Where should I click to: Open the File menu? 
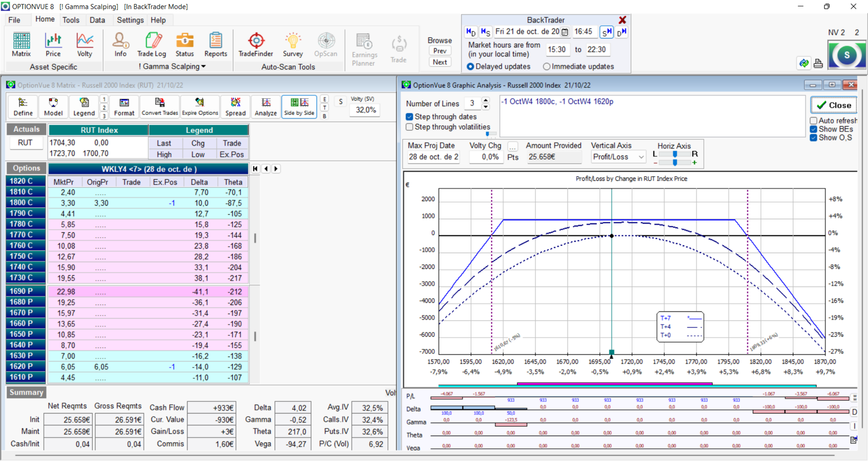[x=14, y=20]
